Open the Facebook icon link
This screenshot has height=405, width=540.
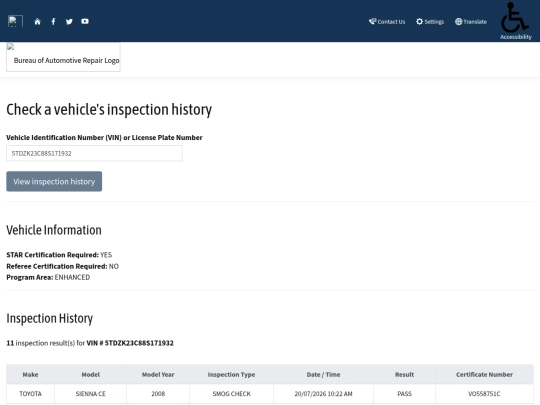53,22
